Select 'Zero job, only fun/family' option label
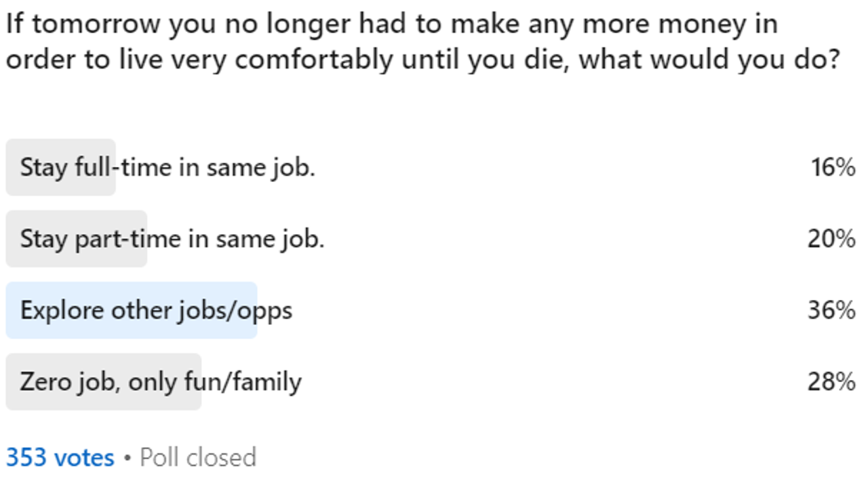868x479 pixels. (x=161, y=382)
